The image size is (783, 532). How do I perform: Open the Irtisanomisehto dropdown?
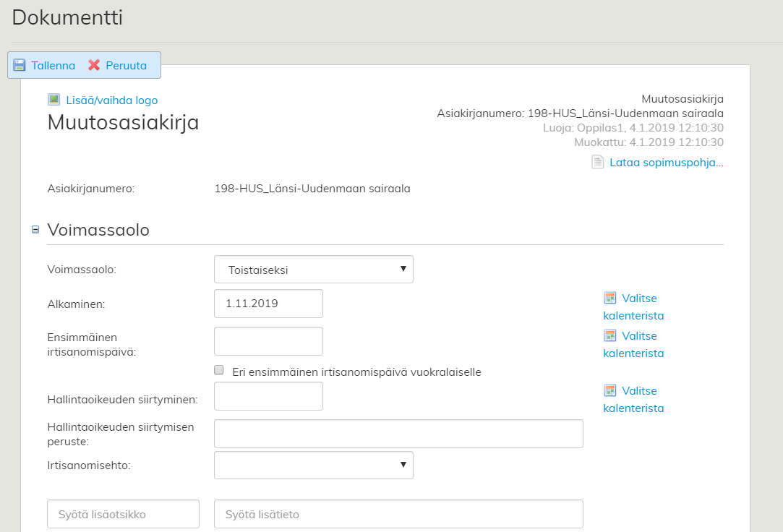313,465
